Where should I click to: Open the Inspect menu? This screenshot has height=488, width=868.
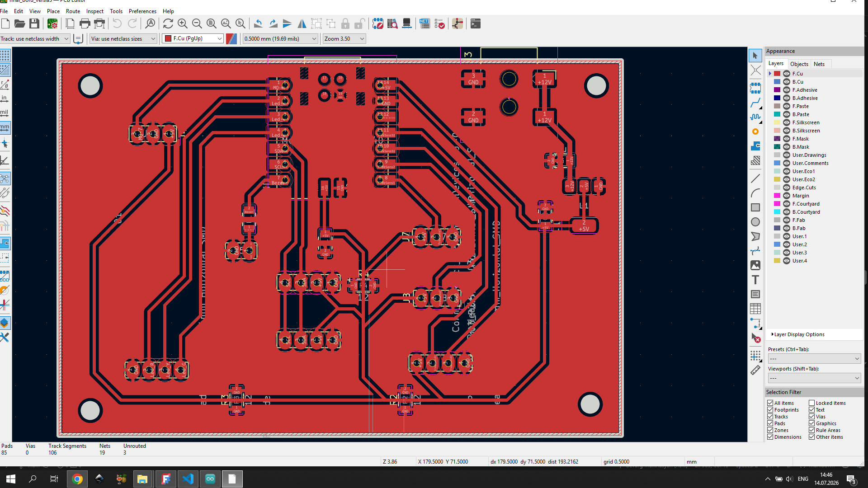click(95, 11)
